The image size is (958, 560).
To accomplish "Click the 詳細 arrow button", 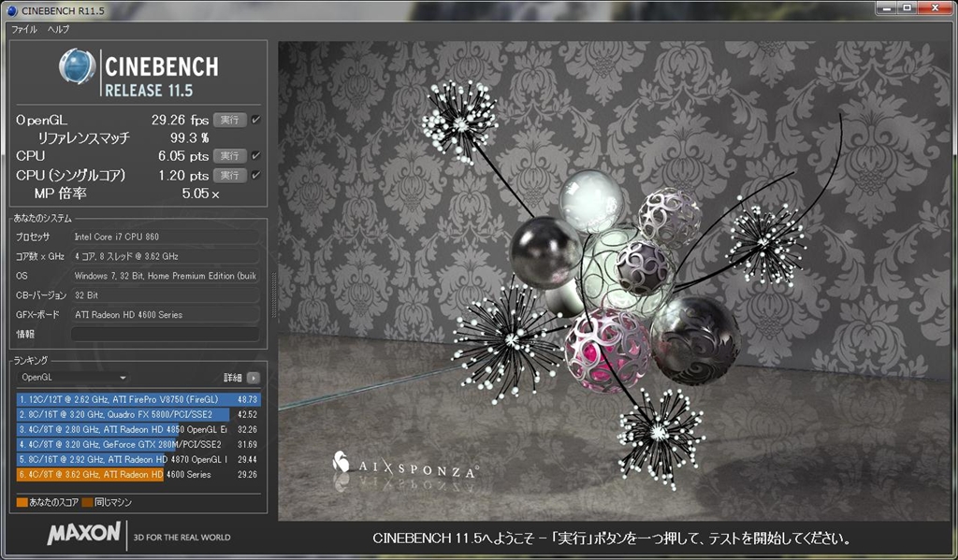I will (253, 378).
